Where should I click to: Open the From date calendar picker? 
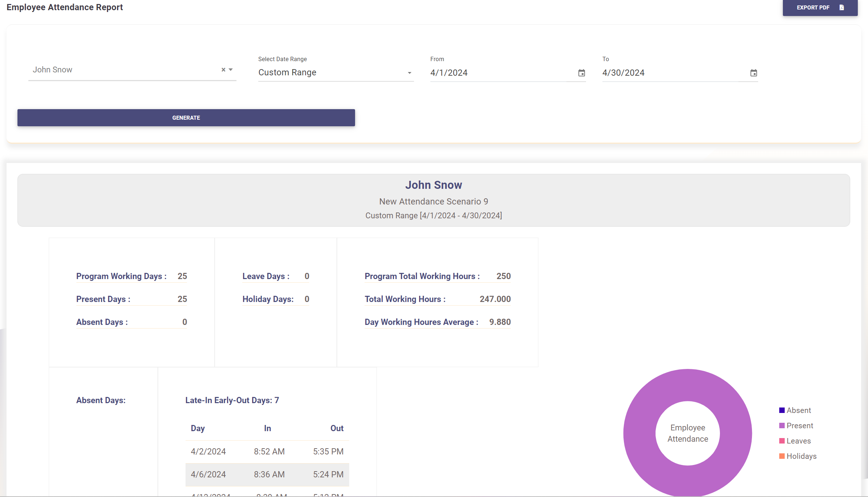(x=581, y=73)
